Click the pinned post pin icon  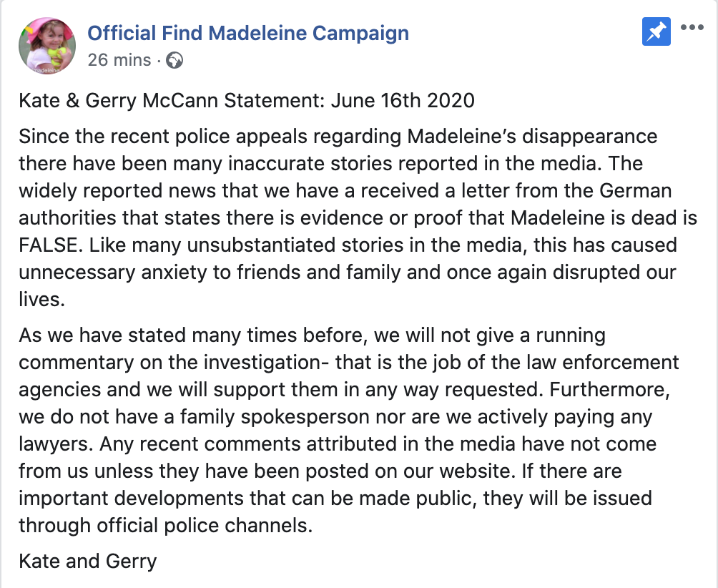pyautogui.click(x=656, y=31)
